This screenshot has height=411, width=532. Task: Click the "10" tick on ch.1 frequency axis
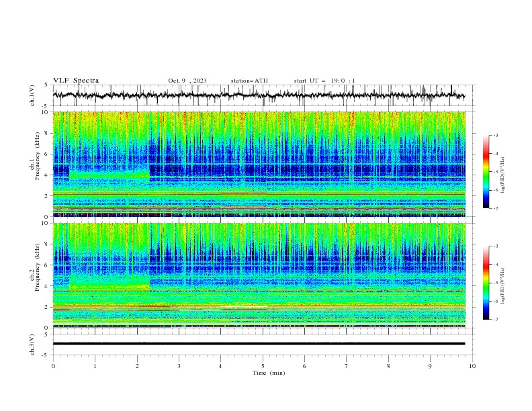(46, 112)
